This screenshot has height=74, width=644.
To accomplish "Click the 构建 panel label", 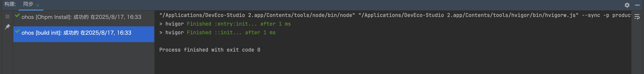I will point(10,4).
